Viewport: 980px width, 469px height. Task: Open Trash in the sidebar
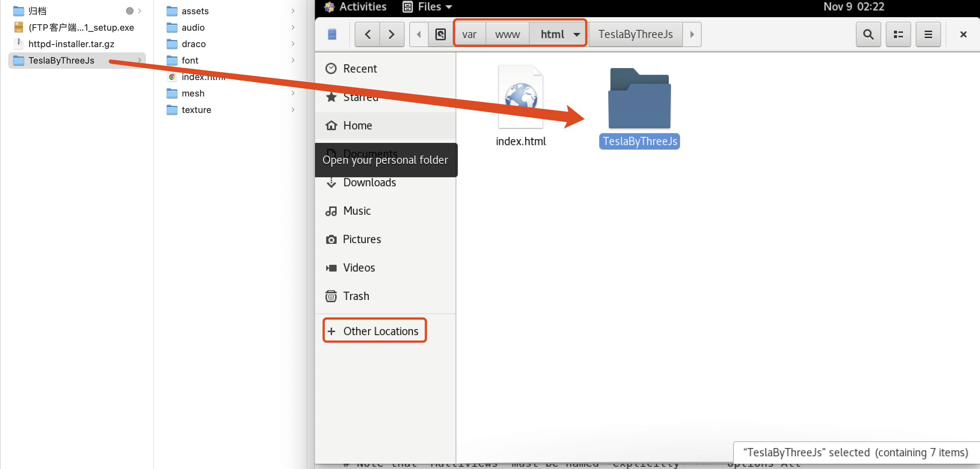click(356, 295)
